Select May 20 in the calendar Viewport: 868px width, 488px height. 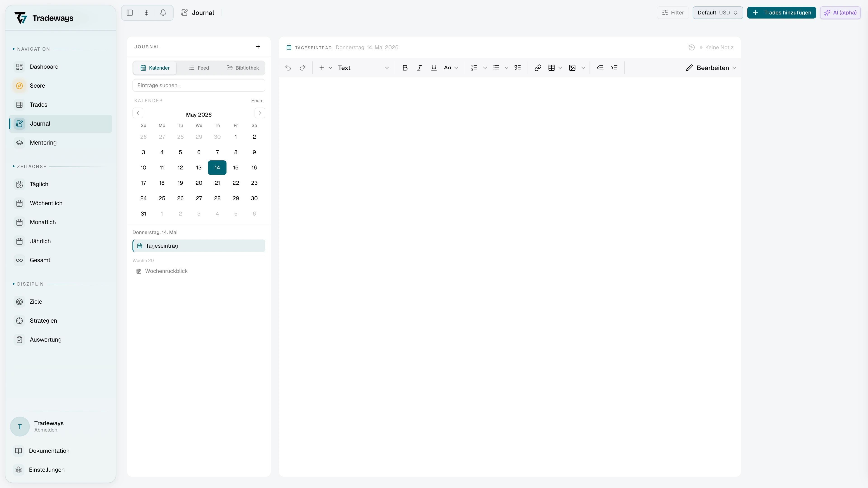coord(199,183)
